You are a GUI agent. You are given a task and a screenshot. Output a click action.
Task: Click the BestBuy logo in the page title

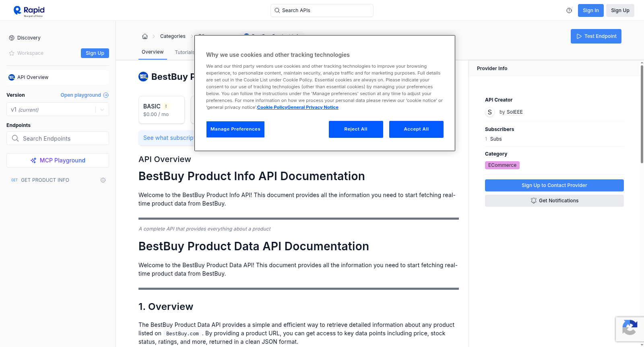(x=143, y=77)
